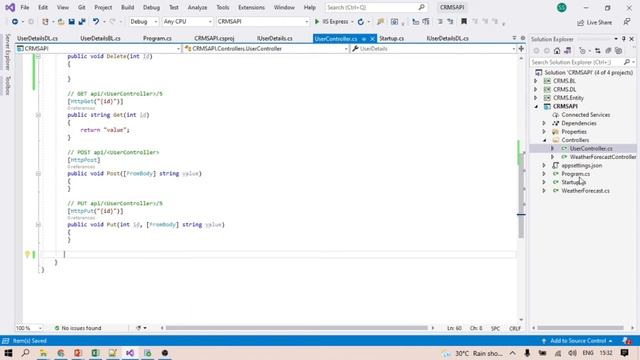The width and height of the screenshot is (640, 360).
Task: Open the CRMSAPI.Controllers.UserController class dropdown
Action: 266,49
